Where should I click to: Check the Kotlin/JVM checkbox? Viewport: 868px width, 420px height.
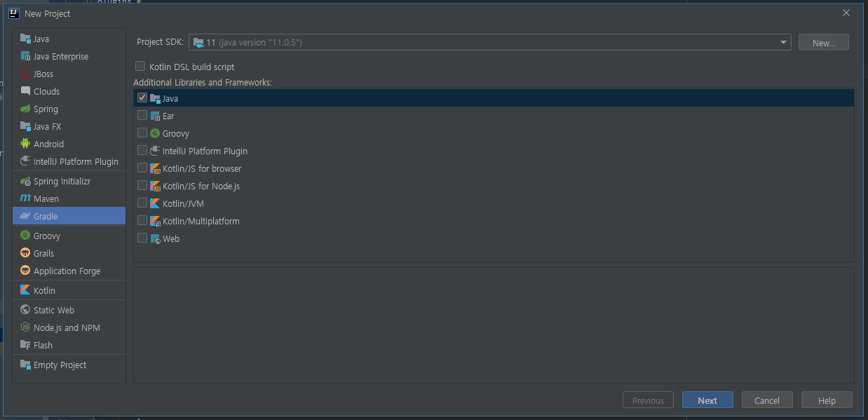(x=142, y=203)
